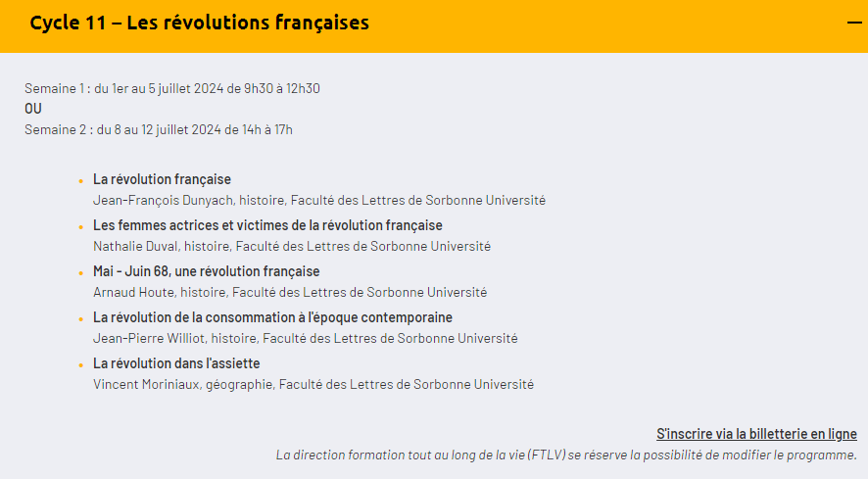Click the italic FTLV programme disclaimer note
Viewport: 868px width, 479px height.
click(x=566, y=455)
